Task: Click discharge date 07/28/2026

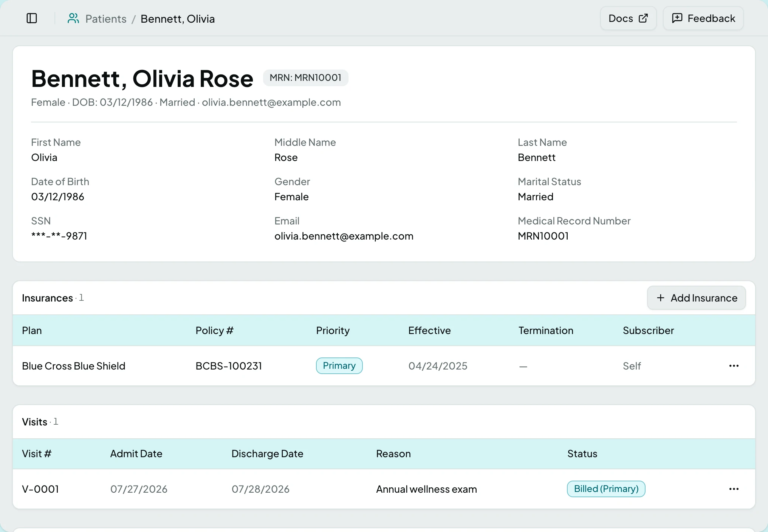Action: [x=260, y=489]
